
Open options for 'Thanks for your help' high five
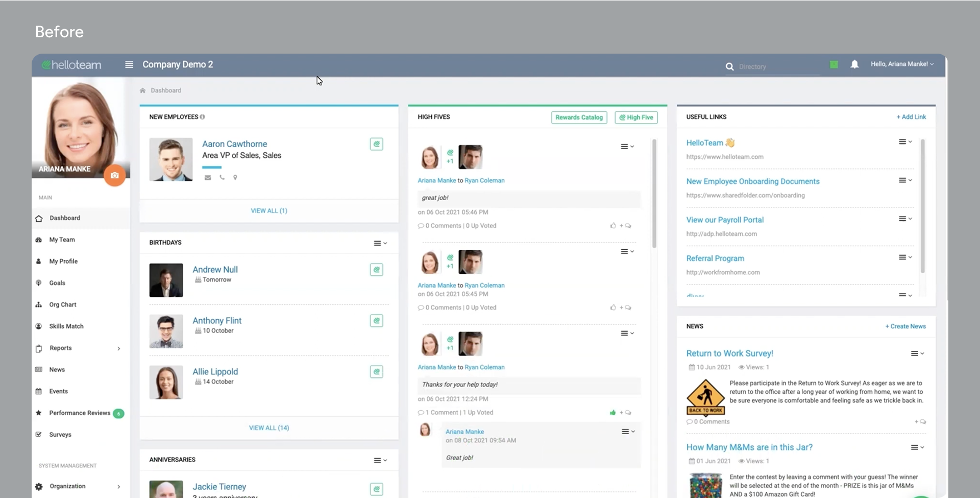(627, 333)
